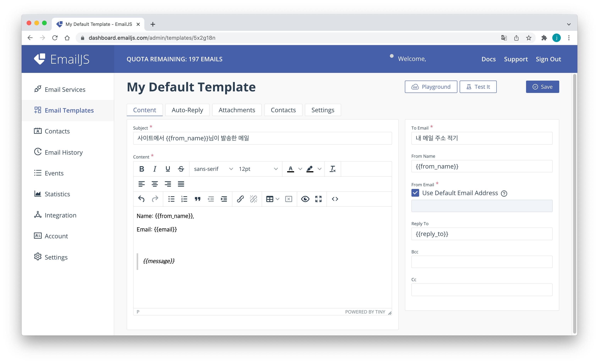Toggle strikethrough formatting
599x364 pixels.
point(181,169)
